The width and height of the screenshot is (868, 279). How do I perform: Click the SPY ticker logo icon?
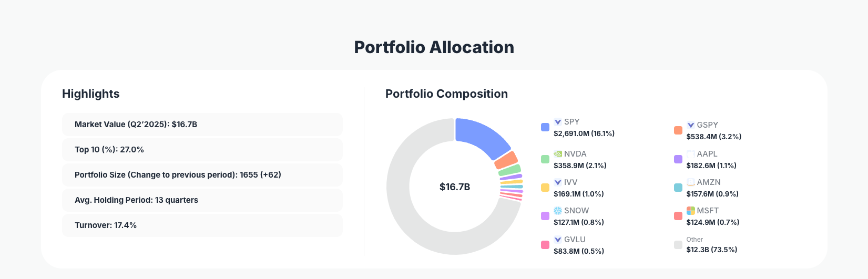tap(558, 122)
